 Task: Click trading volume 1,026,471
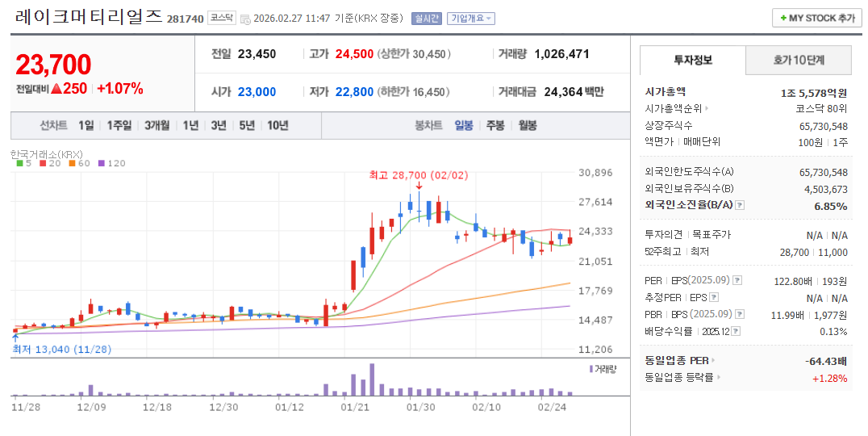tap(562, 54)
